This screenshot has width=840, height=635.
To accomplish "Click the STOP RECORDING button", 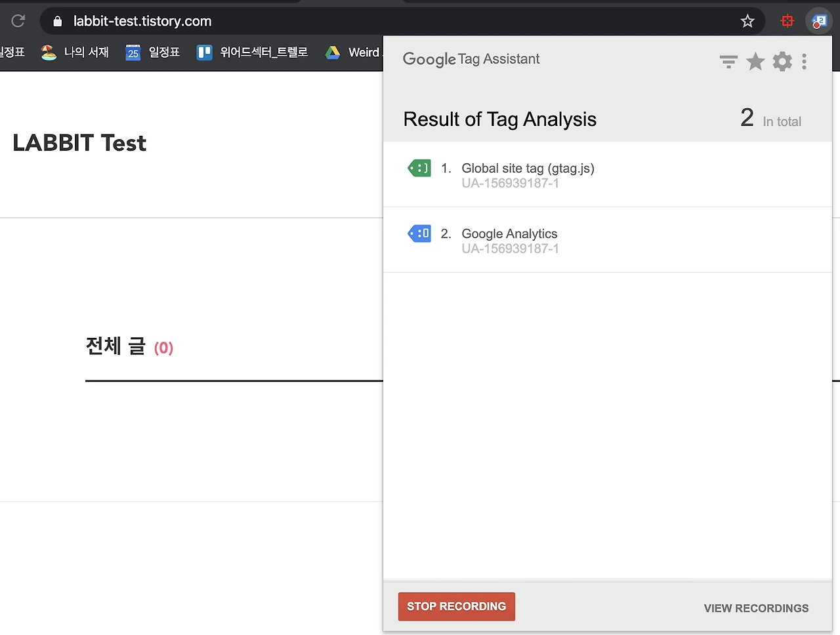I will tap(457, 607).
